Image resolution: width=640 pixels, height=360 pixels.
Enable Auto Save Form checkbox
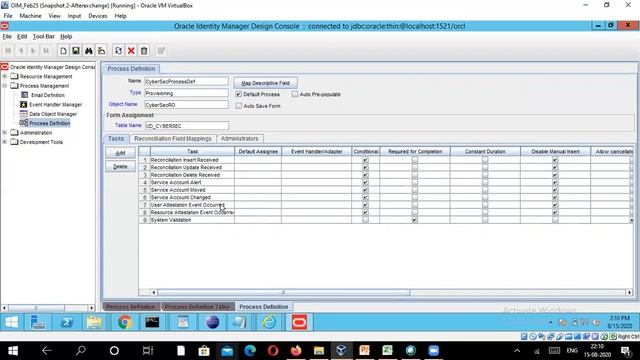click(239, 106)
